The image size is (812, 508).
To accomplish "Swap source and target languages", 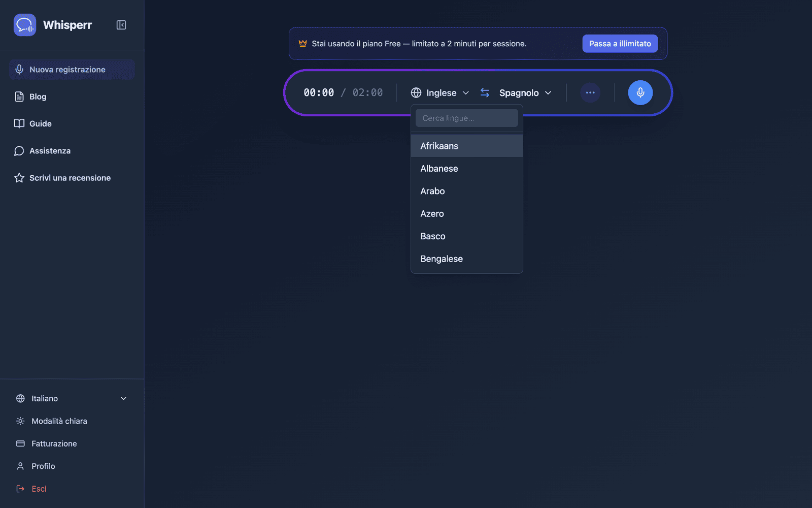I will click(x=485, y=92).
